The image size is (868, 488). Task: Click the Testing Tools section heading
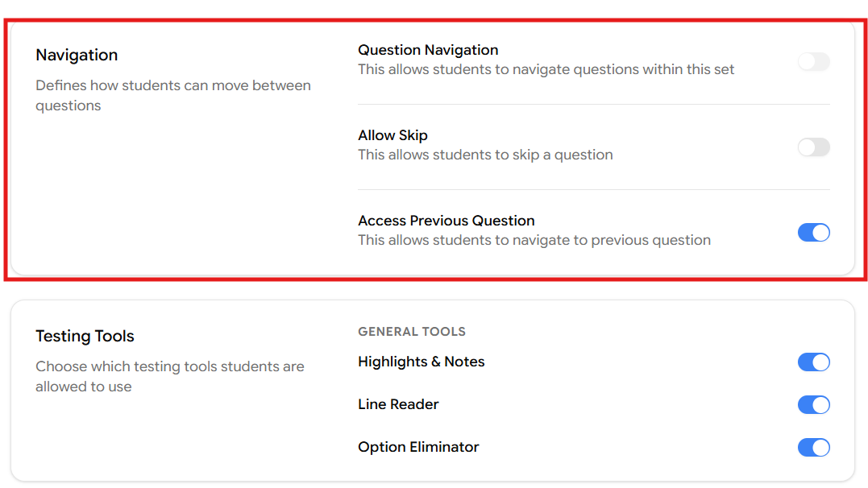tap(85, 336)
